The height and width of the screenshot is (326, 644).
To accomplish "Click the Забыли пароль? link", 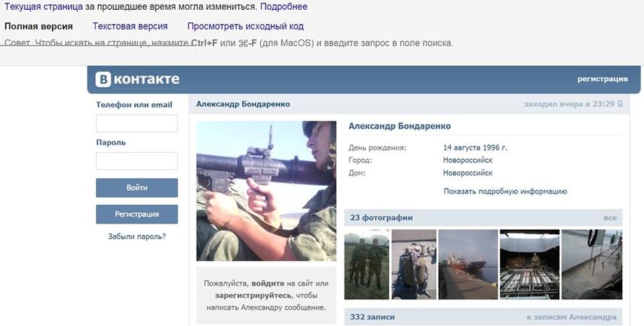I will pos(136,236).
